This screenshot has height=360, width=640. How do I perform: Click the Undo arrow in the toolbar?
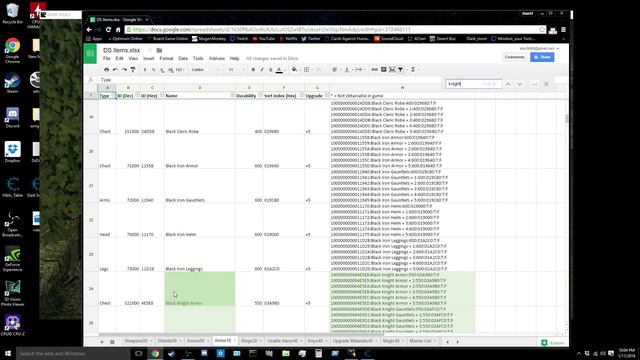click(115, 70)
